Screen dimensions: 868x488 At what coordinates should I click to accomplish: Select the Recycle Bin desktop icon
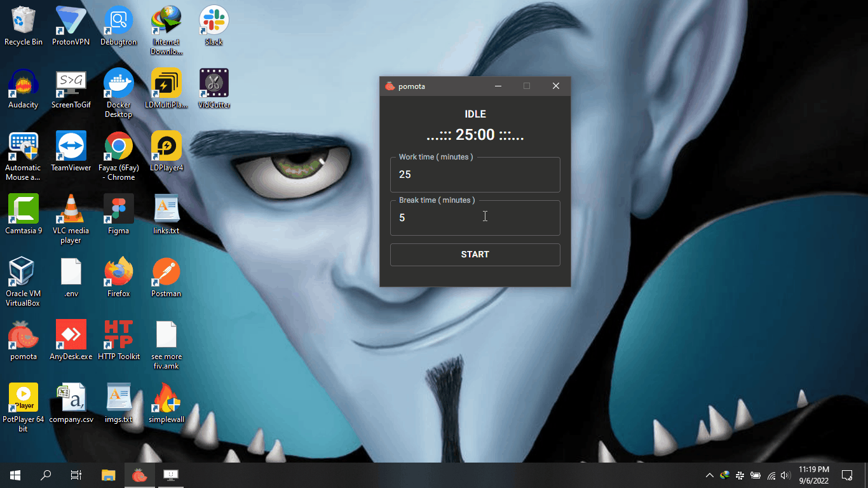point(24,27)
